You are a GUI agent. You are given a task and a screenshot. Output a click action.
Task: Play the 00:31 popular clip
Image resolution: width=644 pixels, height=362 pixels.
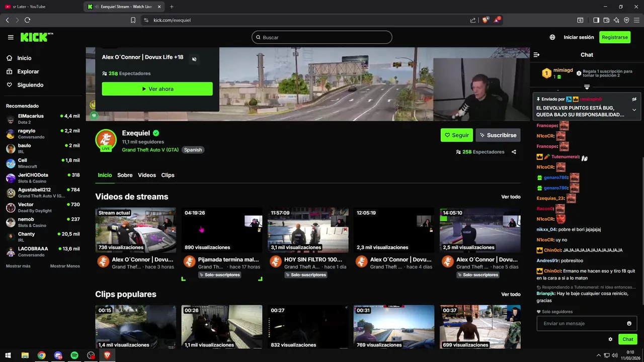tap(394, 327)
